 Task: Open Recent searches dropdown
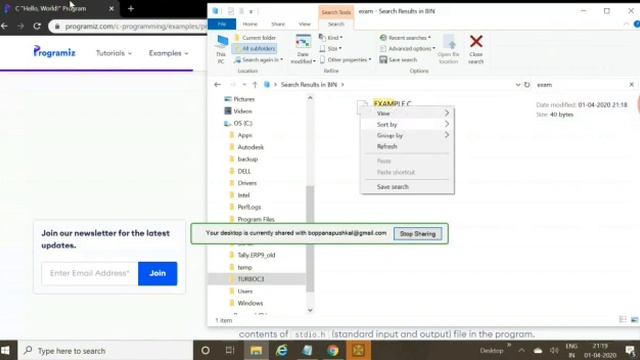coord(405,38)
